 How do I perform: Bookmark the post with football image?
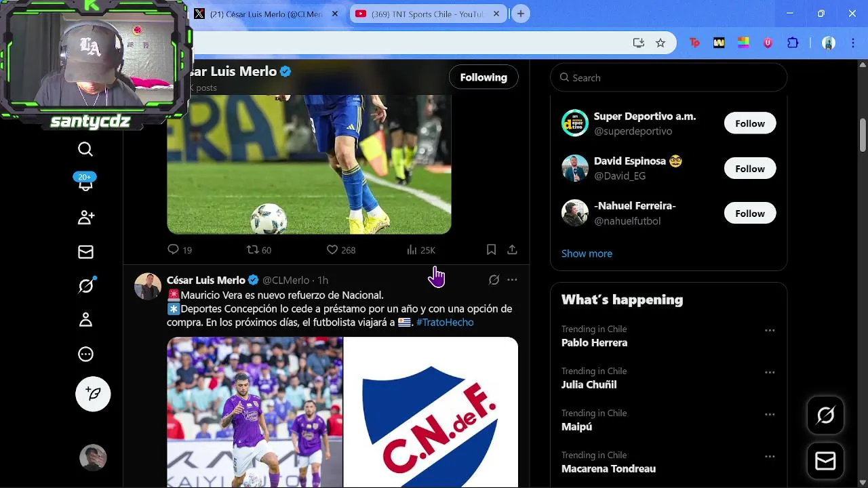491,250
